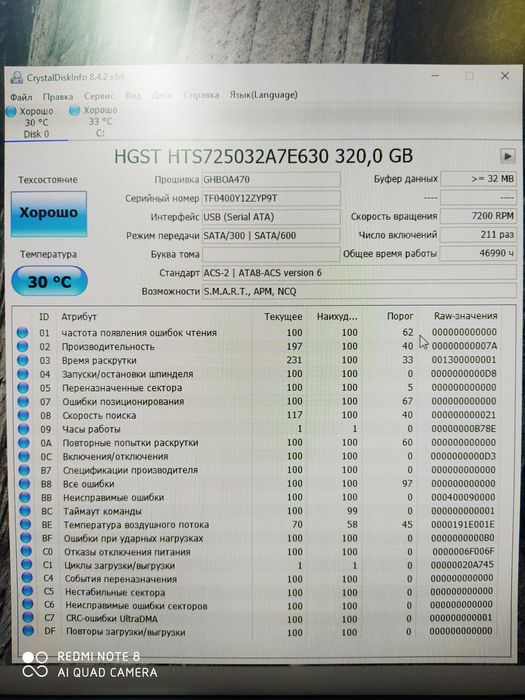
Task: Click status icon of Переназначенные сектора row
Action: coord(23,388)
